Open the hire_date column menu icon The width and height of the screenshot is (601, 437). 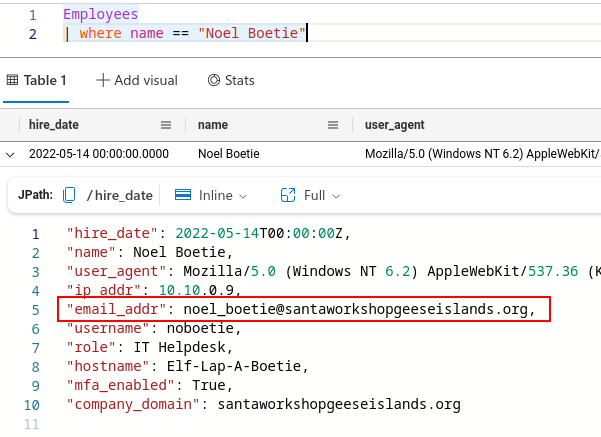[167, 125]
